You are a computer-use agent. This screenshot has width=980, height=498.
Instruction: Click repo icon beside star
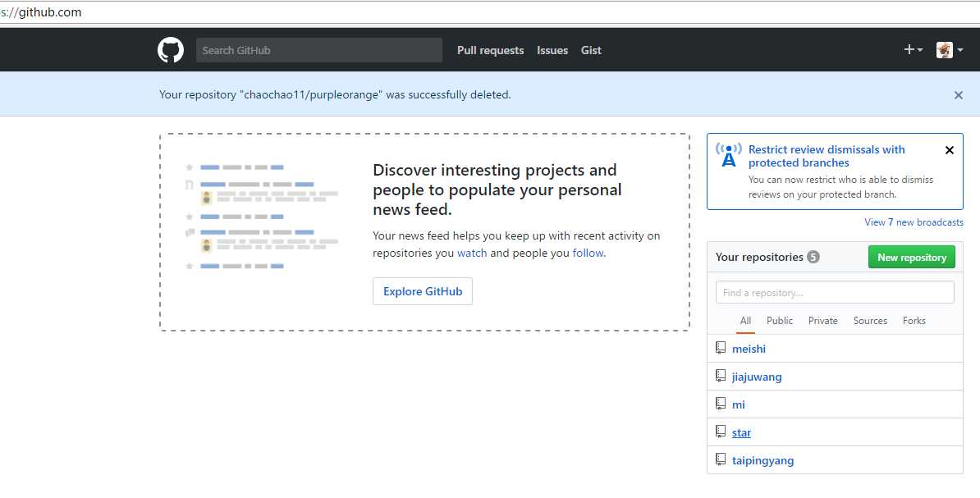721,432
